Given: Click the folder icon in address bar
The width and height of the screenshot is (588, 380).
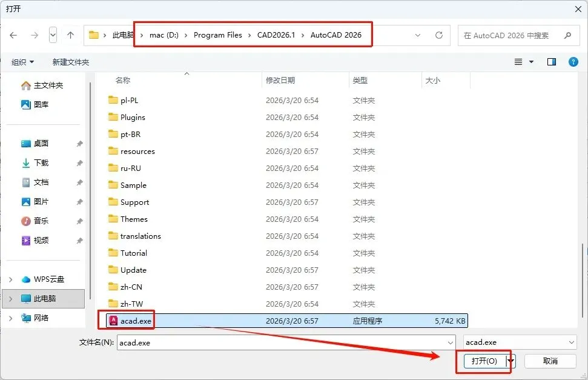Looking at the screenshot, I should (x=93, y=35).
